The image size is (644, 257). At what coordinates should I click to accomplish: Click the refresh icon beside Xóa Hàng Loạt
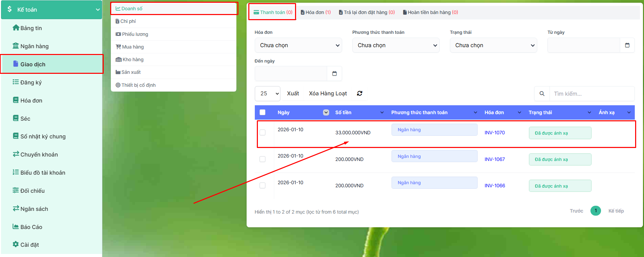[x=360, y=93]
